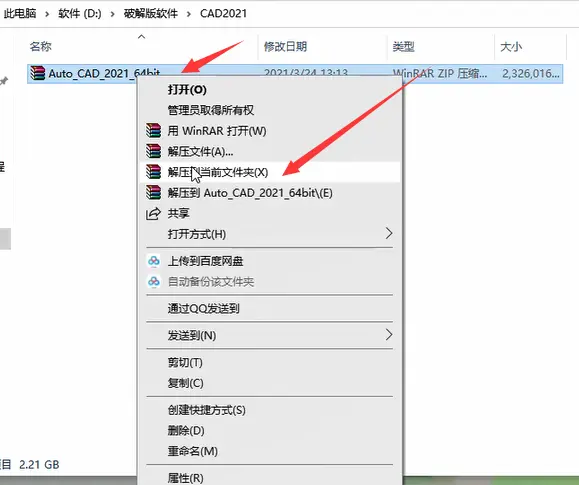
Task: Click the file type WinRAR ZIP 压缩...
Action: pos(440,74)
